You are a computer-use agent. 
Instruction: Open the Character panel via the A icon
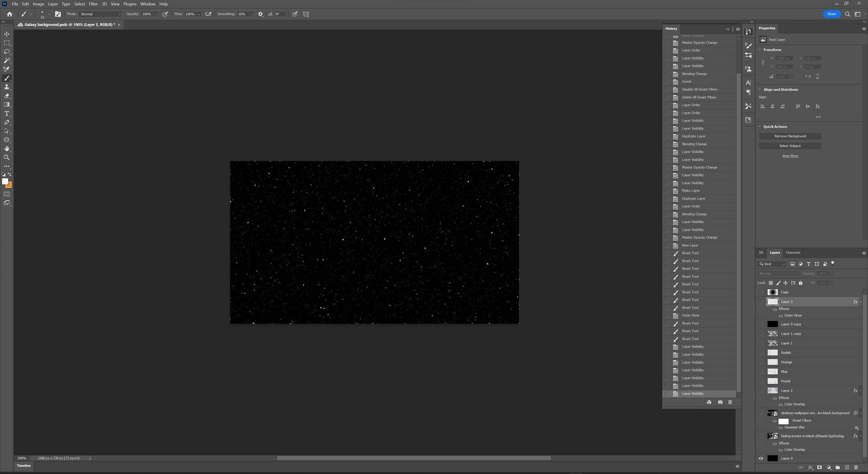pyautogui.click(x=748, y=82)
